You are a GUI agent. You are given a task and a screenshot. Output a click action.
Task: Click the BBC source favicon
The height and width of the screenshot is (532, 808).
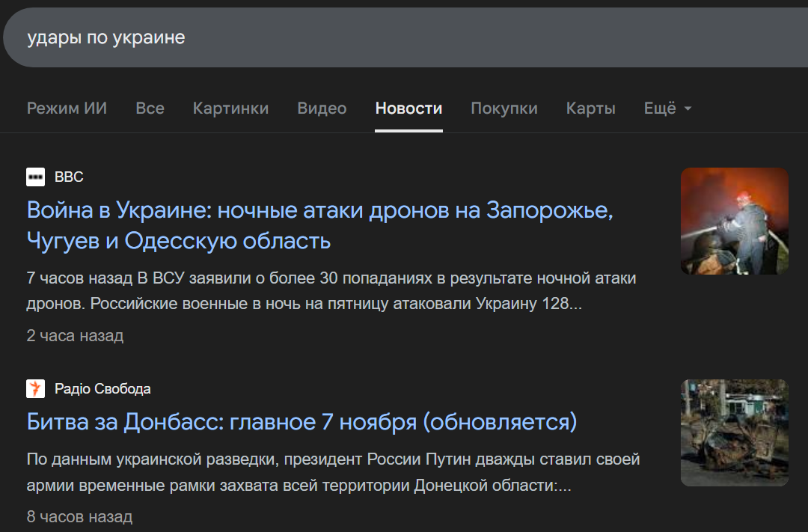coord(36,177)
